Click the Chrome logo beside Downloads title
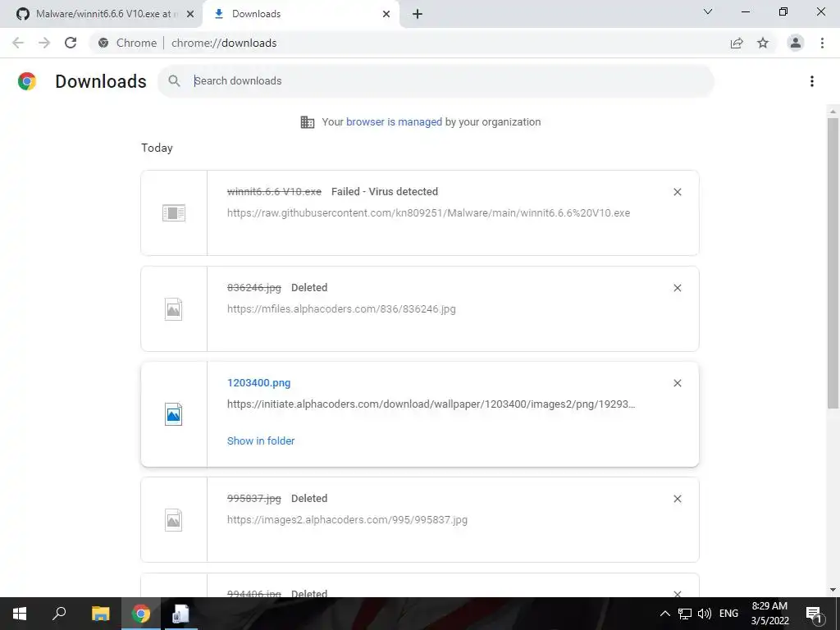The width and height of the screenshot is (840, 630). point(27,81)
